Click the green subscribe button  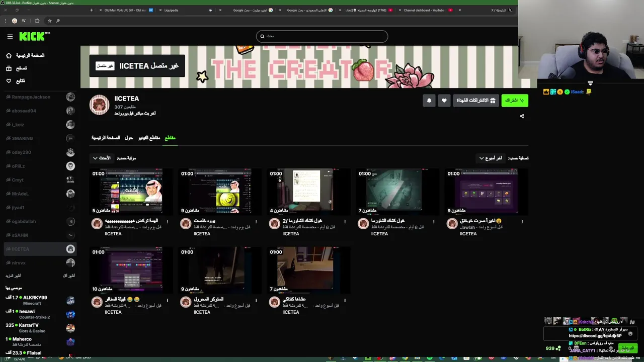[515, 101]
